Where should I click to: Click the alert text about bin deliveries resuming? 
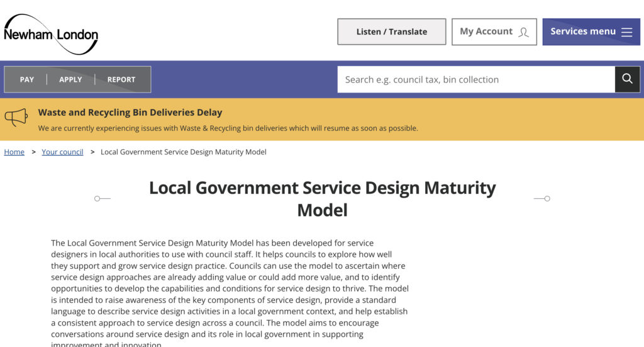pyautogui.click(x=228, y=128)
